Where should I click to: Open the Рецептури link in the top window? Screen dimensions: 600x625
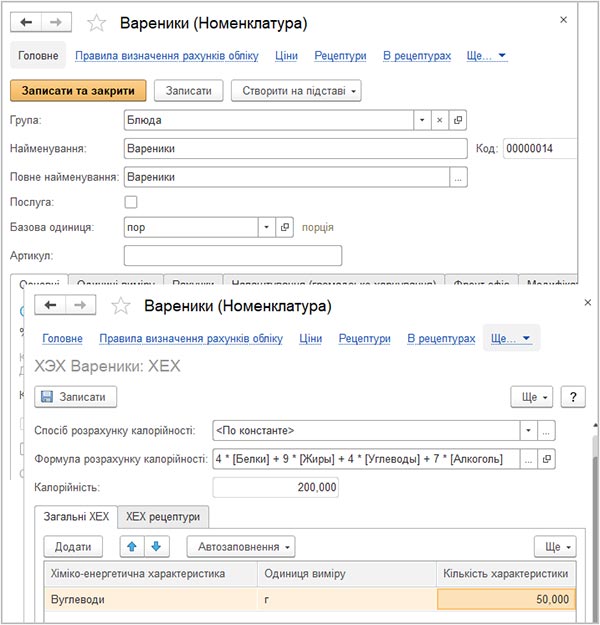340,56
